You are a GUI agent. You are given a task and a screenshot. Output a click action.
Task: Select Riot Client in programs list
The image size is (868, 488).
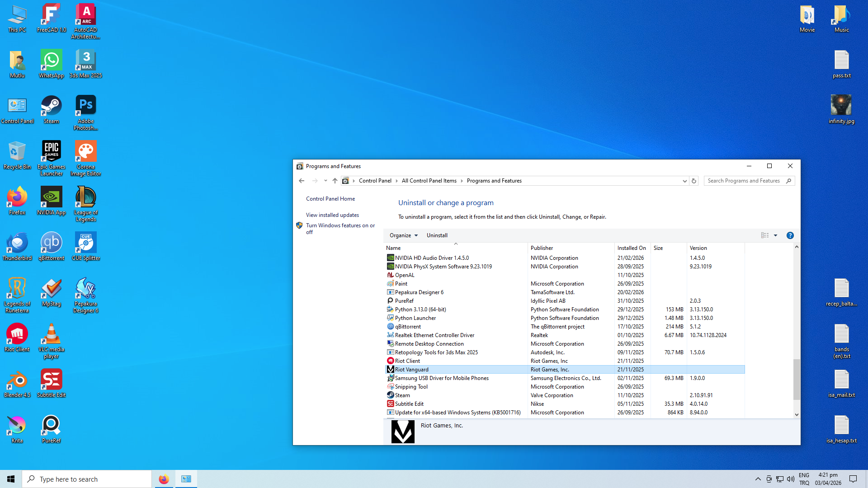(x=565, y=361)
